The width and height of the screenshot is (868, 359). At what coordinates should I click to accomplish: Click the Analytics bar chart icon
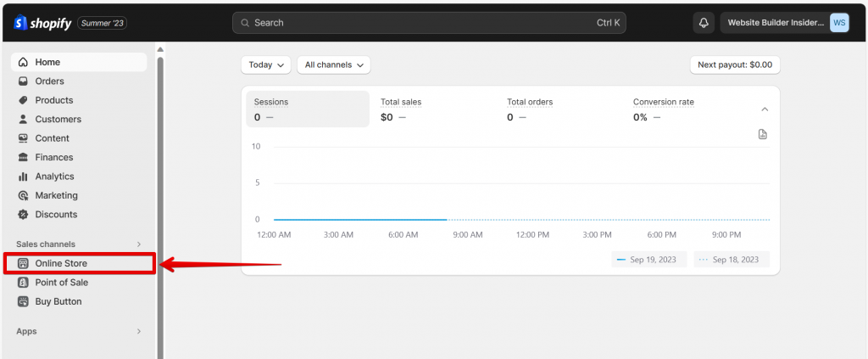click(24, 177)
